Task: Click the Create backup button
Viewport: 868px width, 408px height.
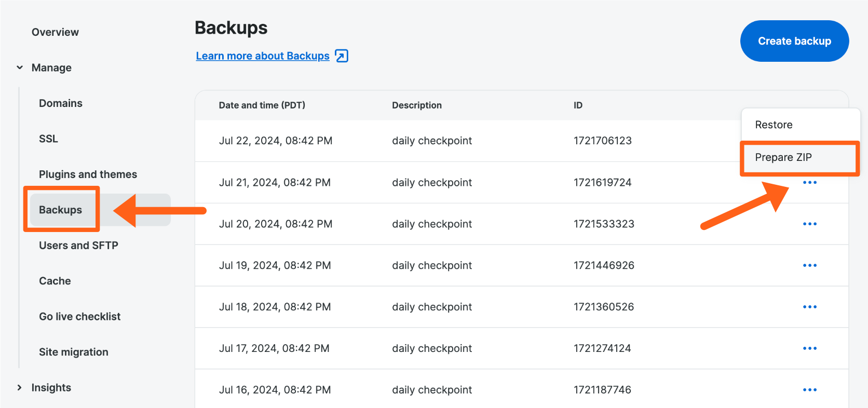Action: click(794, 41)
